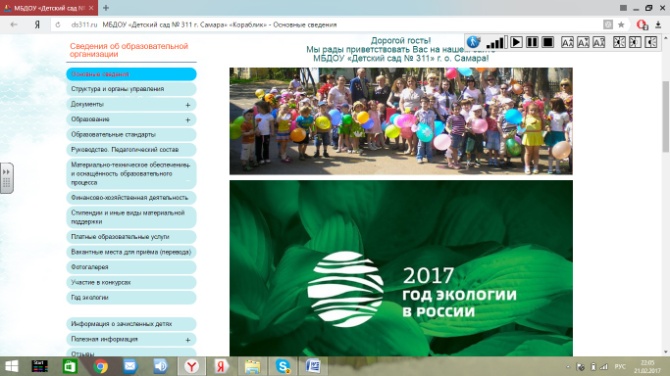Stop the speech playback
This screenshot has width=670, height=376.
tap(548, 42)
